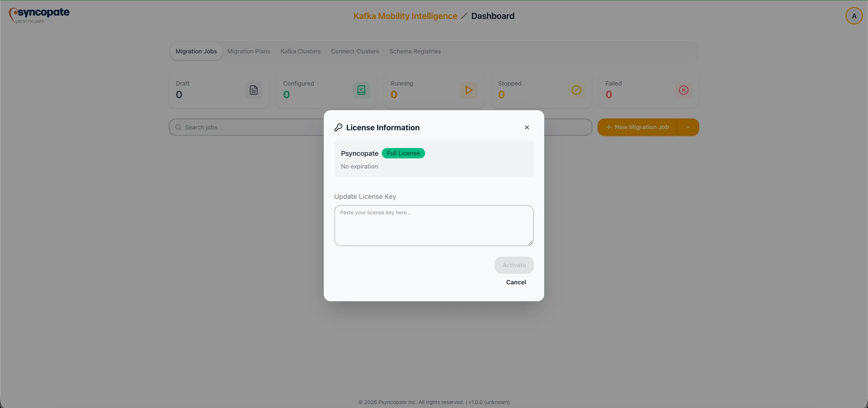
Task: Click the key icon beside License Information
Action: (x=339, y=127)
